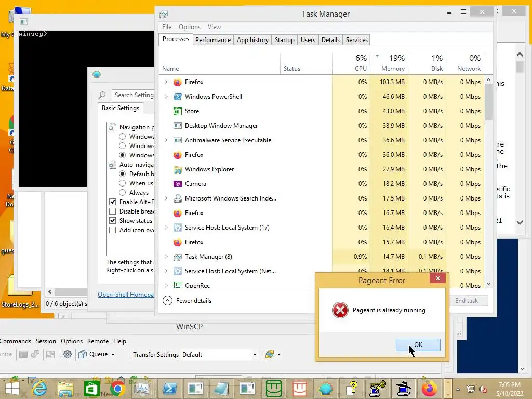532x399 pixels.
Task: Switch to the Performance tab
Action: 212,40
